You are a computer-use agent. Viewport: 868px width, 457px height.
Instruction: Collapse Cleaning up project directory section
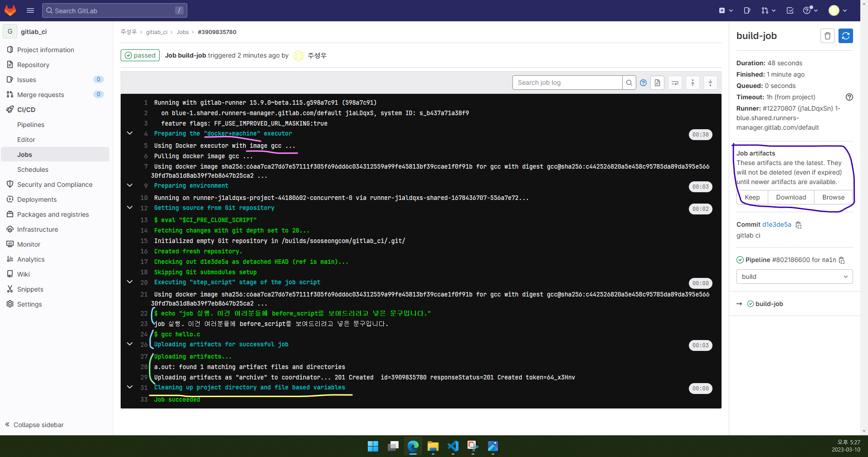130,387
